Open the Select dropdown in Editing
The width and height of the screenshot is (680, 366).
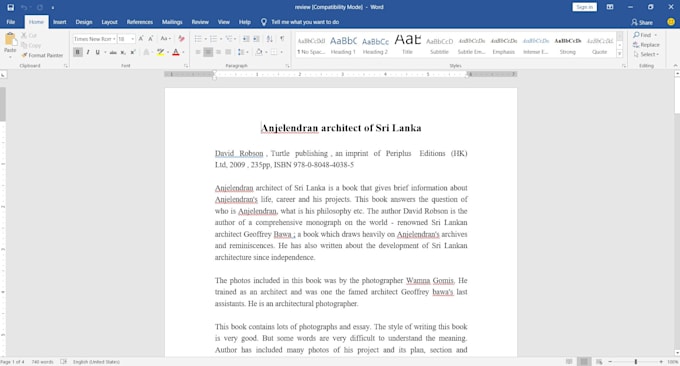646,54
